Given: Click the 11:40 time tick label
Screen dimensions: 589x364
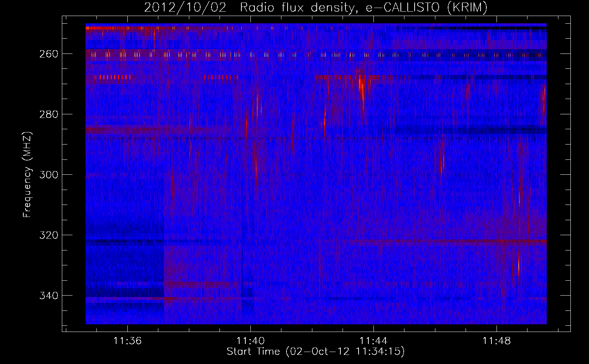Looking at the screenshot, I should (x=250, y=341).
